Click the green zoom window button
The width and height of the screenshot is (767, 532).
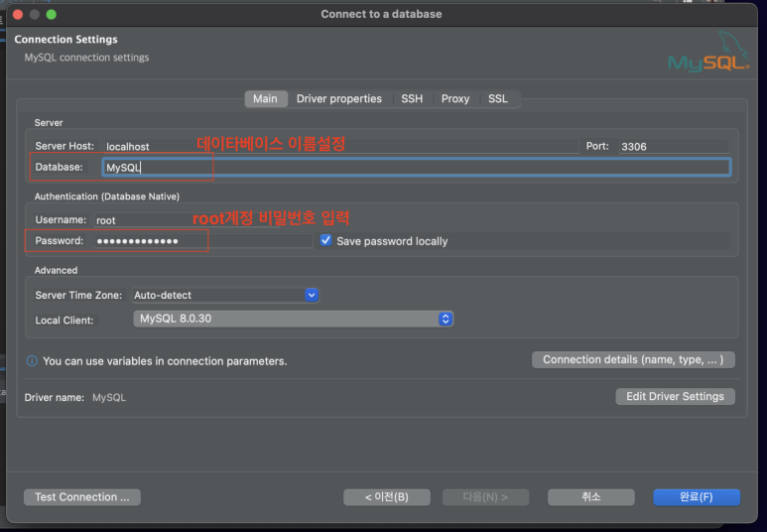[x=52, y=15]
